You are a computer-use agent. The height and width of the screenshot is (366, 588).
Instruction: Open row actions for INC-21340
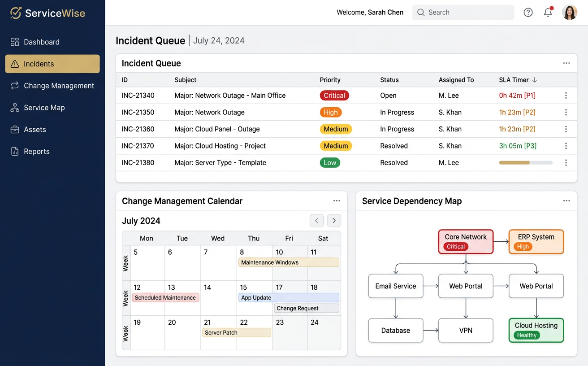[566, 96]
